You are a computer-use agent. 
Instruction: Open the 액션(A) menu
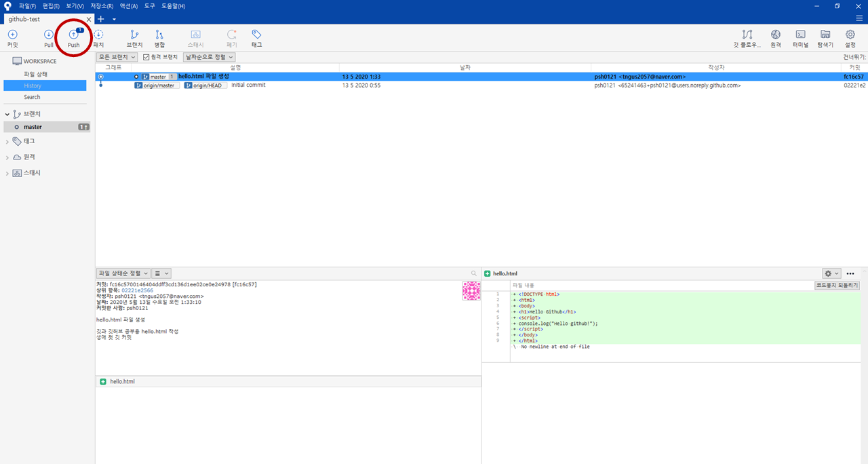(128, 6)
